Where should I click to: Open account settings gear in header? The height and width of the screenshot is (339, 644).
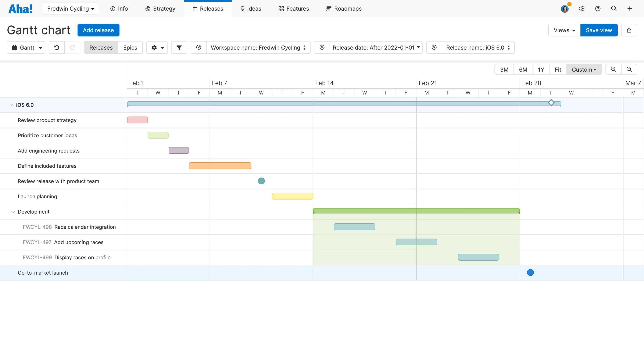(582, 9)
